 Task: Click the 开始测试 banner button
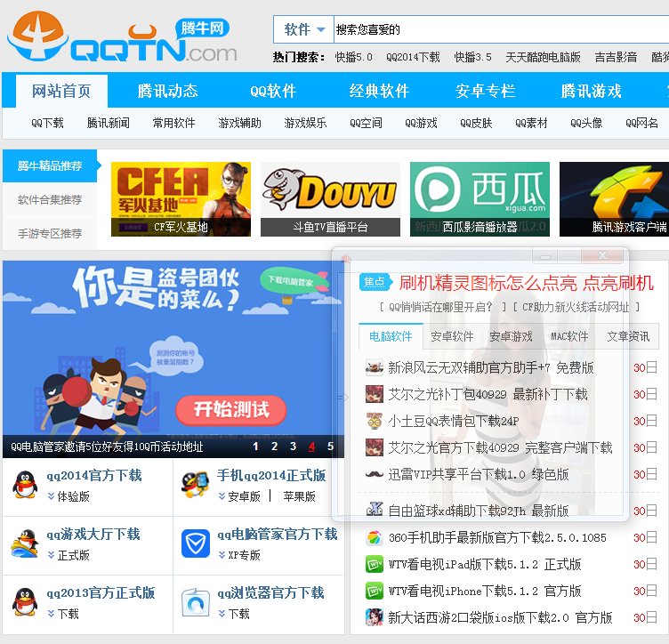(x=230, y=410)
